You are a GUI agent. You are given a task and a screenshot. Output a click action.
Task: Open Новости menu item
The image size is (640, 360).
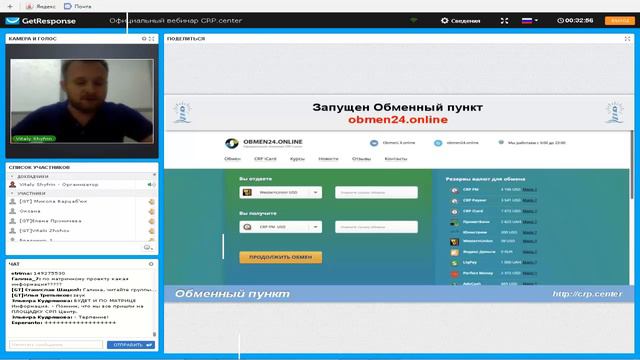(x=329, y=159)
